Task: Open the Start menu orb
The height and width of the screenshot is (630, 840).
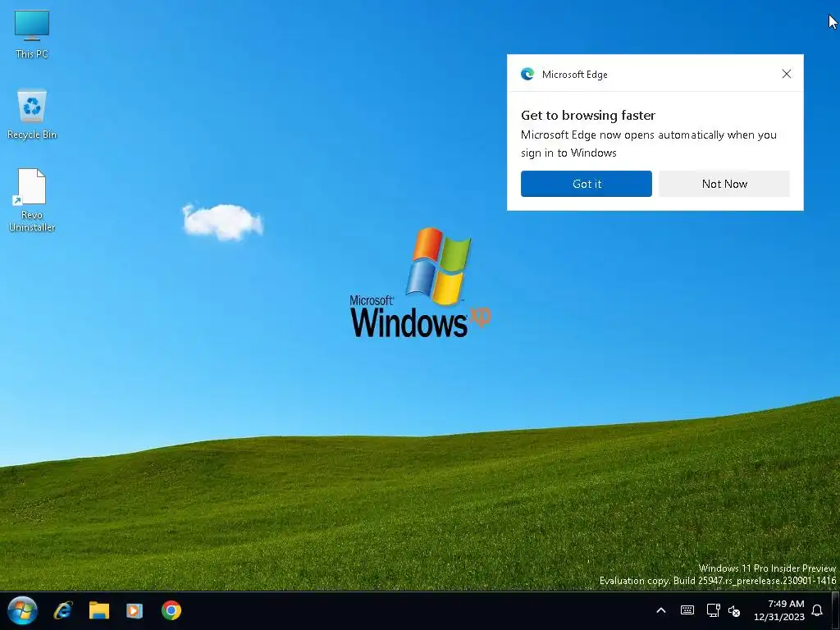Action: [x=22, y=610]
